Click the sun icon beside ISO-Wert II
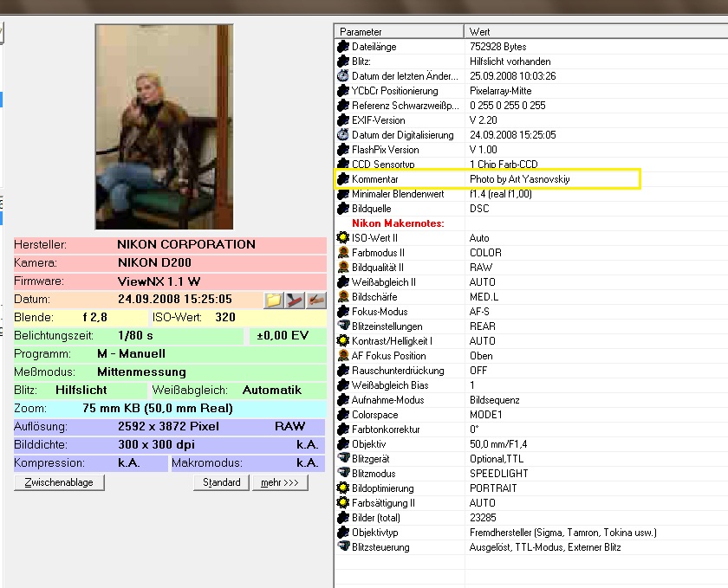Viewport: 728px width, 588px height. (343, 237)
